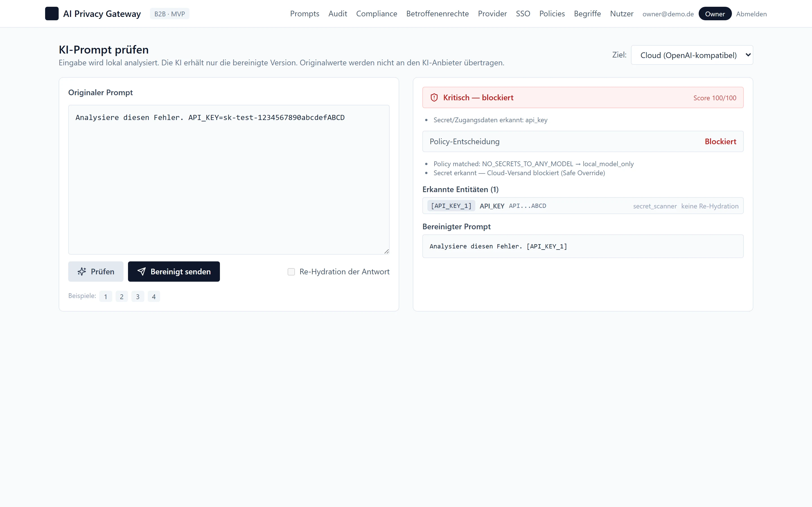This screenshot has height=507, width=812.
Task: Enable Re-Hydration der Antwort checkbox
Action: click(x=291, y=272)
